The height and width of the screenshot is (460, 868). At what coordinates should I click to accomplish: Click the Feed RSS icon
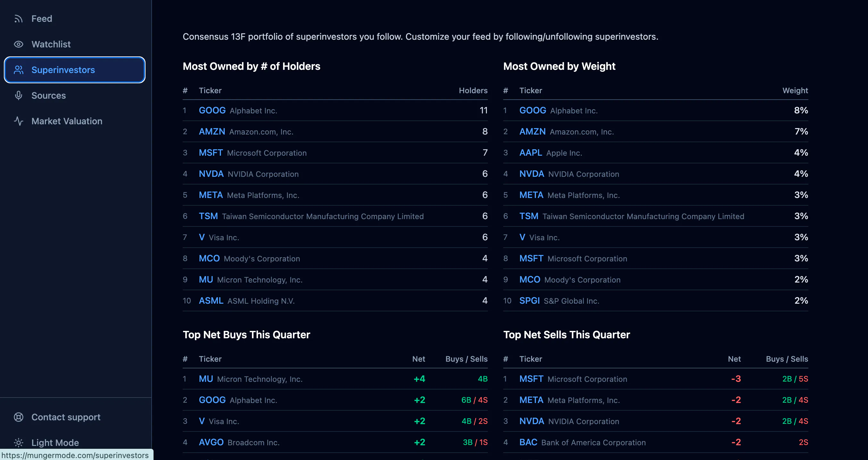tap(19, 19)
